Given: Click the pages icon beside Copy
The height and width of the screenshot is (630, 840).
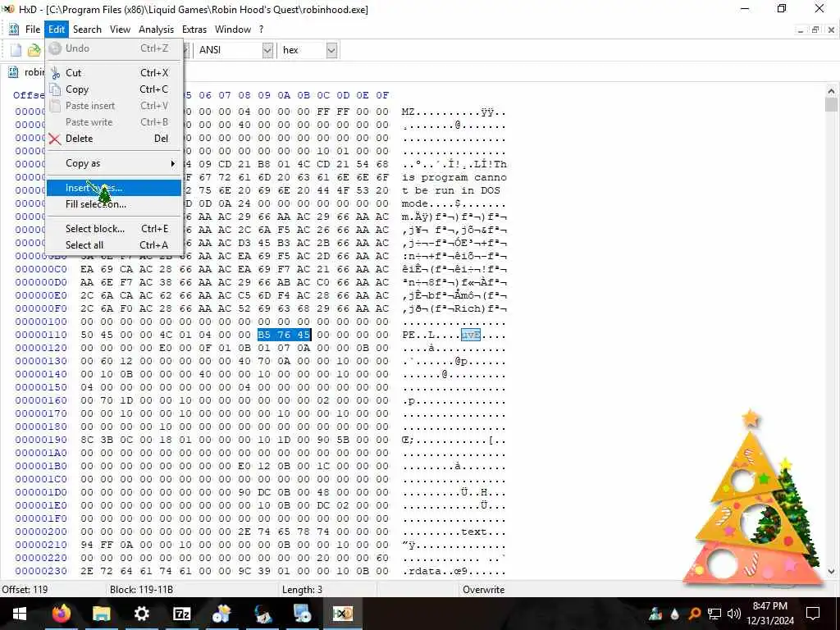Looking at the screenshot, I should 55,89.
